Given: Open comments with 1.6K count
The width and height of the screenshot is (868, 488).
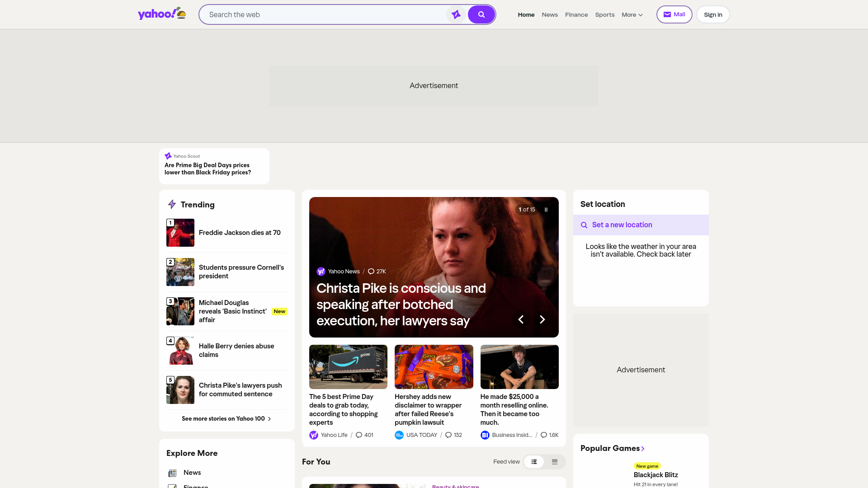Looking at the screenshot, I should click(x=549, y=435).
